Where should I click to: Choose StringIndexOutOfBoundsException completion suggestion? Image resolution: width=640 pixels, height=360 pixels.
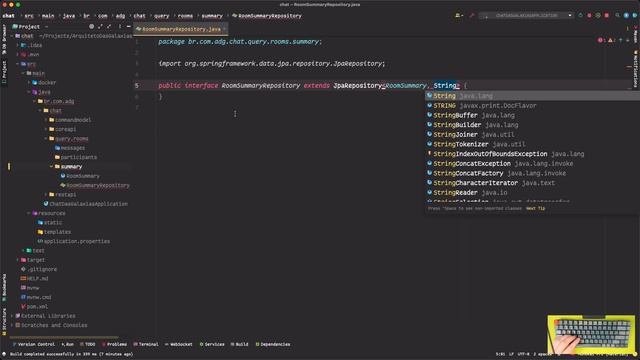(532, 154)
